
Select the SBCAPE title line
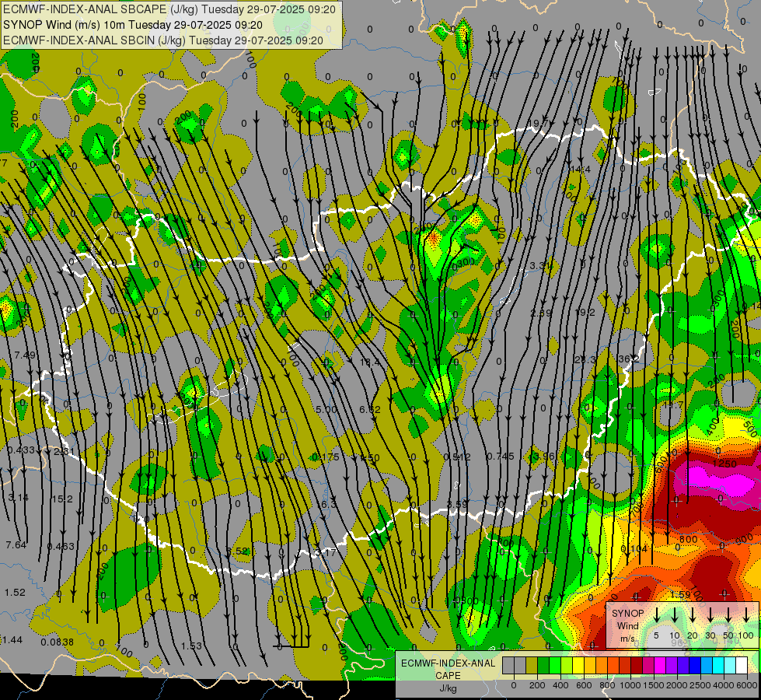(169, 9)
